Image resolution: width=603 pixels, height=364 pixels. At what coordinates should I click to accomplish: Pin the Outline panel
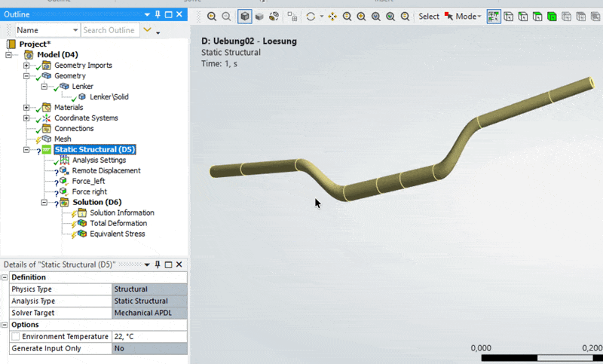[157, 14]
